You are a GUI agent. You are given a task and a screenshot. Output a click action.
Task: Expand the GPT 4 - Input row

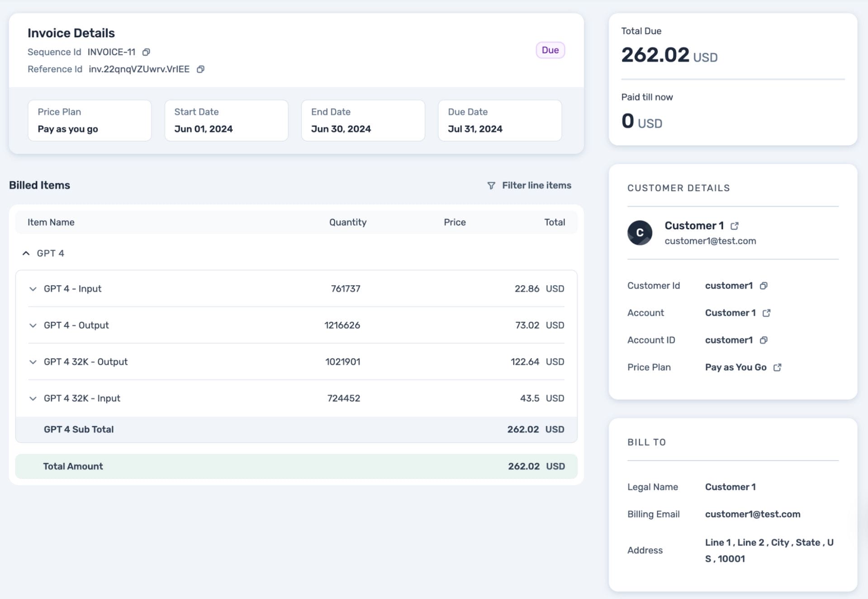pos(33,289)
